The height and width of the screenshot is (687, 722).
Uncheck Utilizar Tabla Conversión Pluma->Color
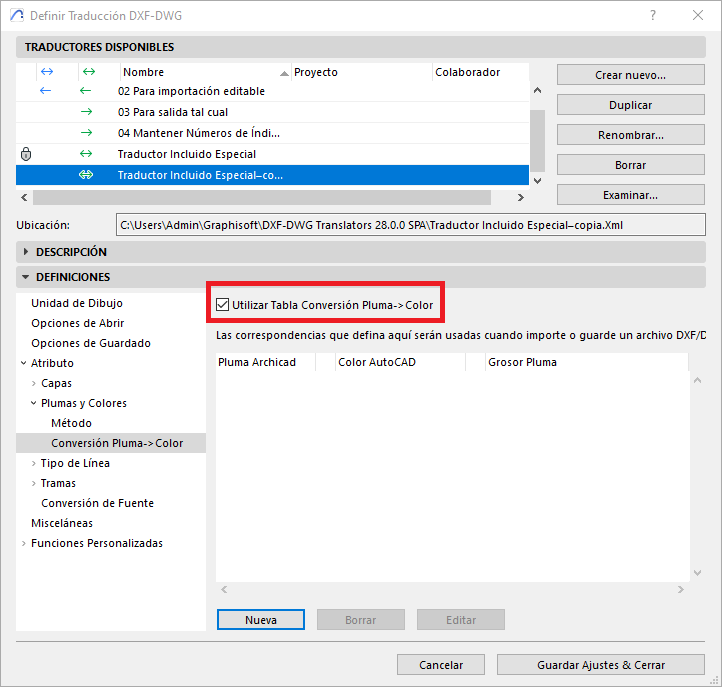(222, 304)
